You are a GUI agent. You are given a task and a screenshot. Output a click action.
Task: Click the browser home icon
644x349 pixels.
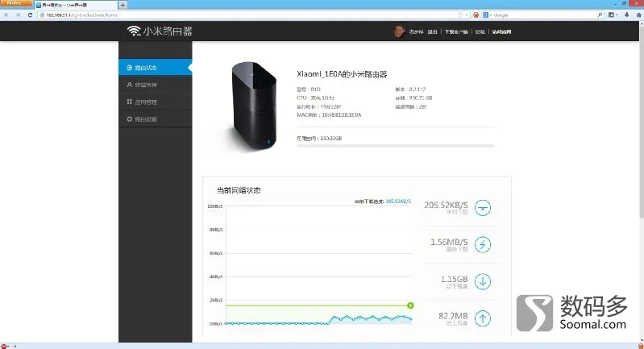tap(638, 15)
